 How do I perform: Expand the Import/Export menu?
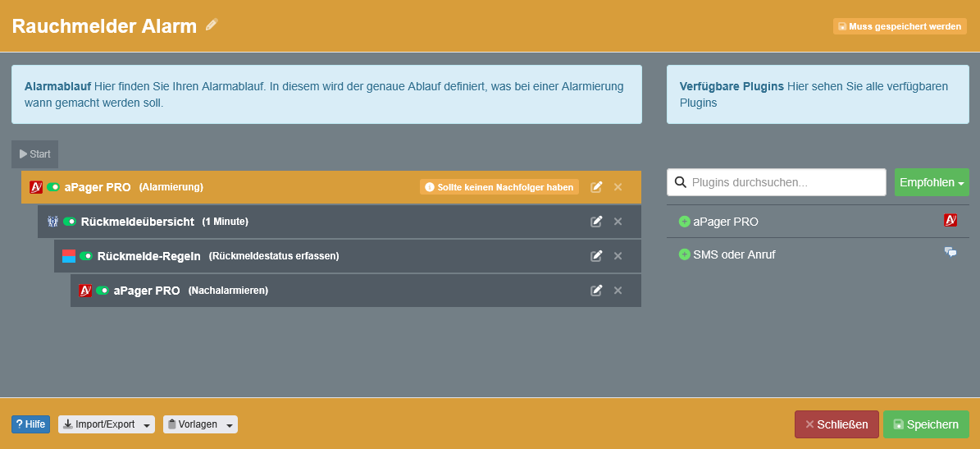107,424
